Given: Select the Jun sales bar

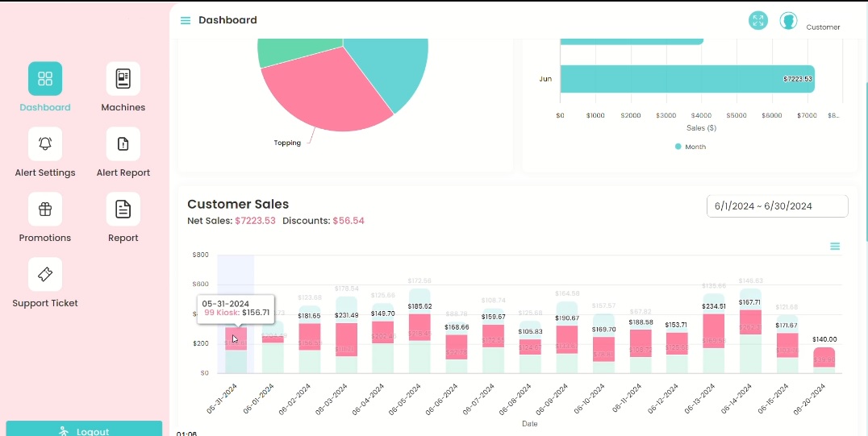Looking at the screenshot, I should (686, 79).
